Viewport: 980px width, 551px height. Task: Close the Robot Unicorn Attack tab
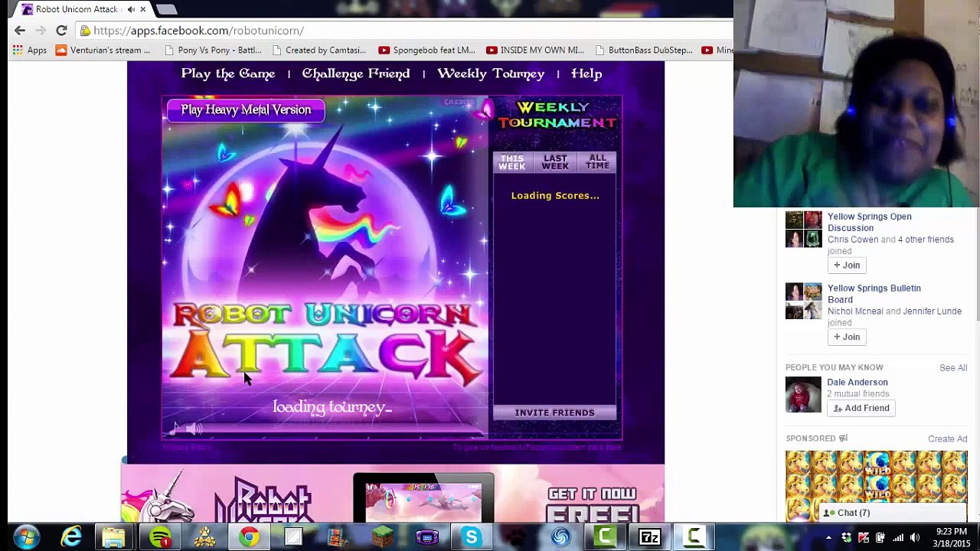(x=143, y=9)
